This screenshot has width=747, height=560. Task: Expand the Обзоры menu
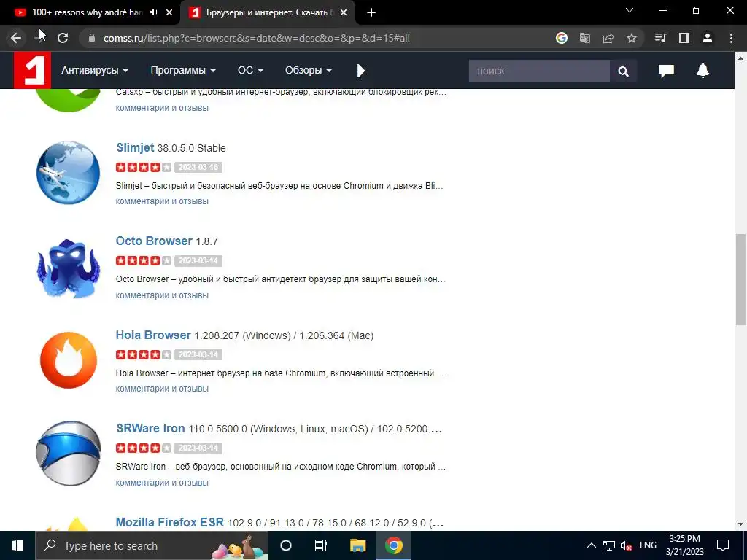click(309, 70)
